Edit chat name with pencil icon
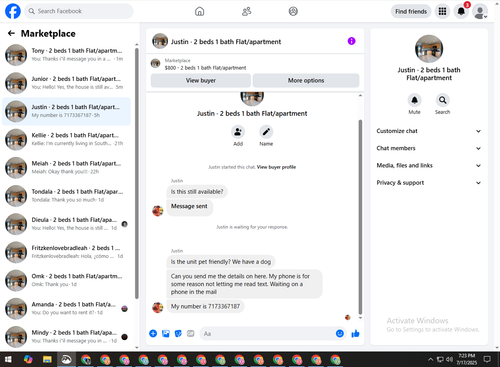500x367 pixels. coord(266,132)
